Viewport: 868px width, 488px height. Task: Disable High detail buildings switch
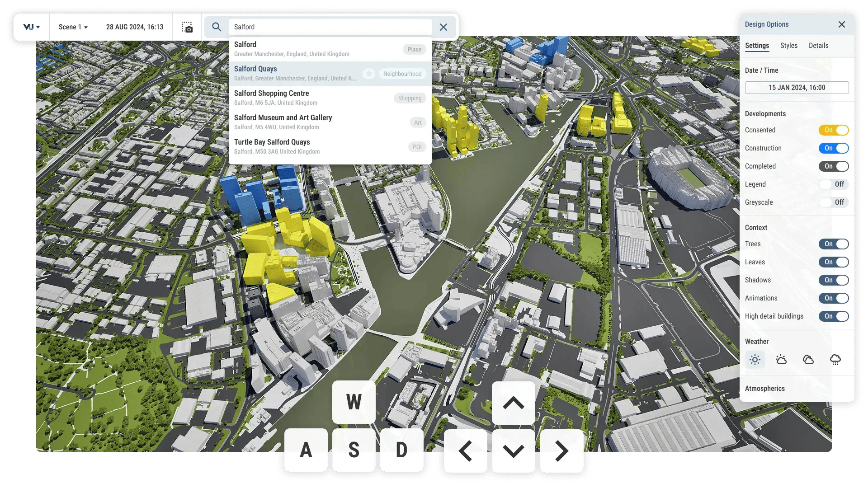point(834,316)
